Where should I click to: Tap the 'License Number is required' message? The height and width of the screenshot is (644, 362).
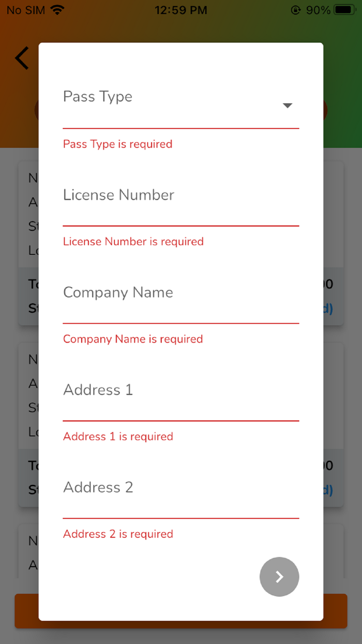click(133, 241)
